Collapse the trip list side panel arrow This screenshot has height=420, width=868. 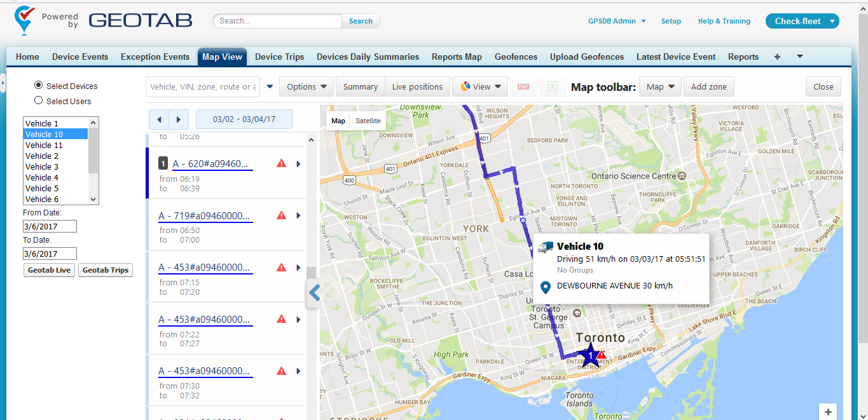click(313, 293)
